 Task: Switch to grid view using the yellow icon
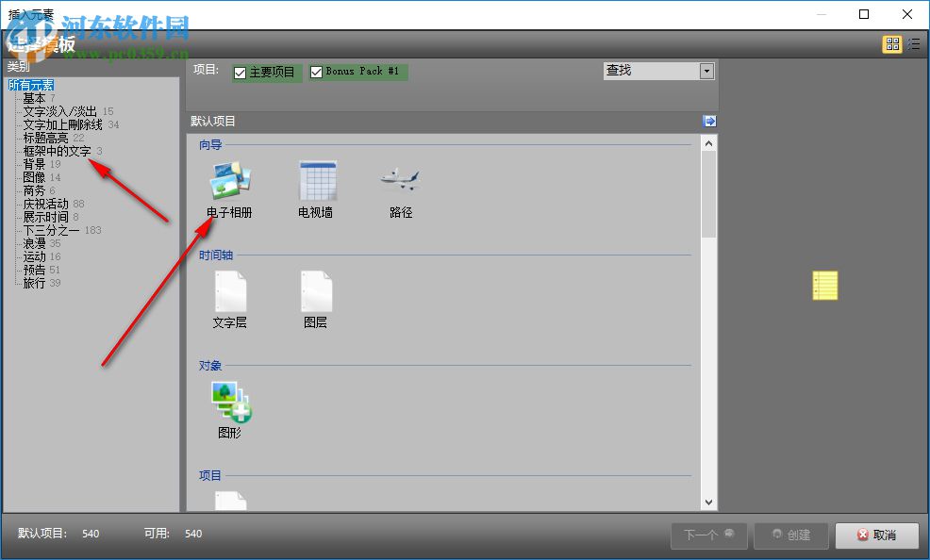pos(890,43)
